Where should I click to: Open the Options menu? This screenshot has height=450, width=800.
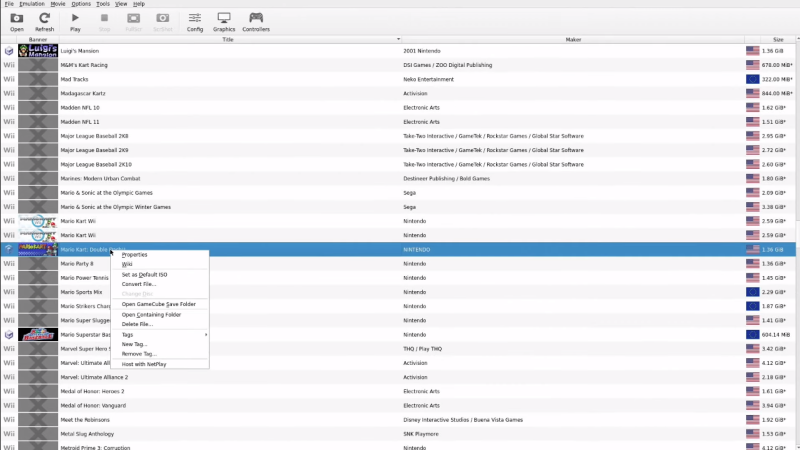click(x=81, y=4)
